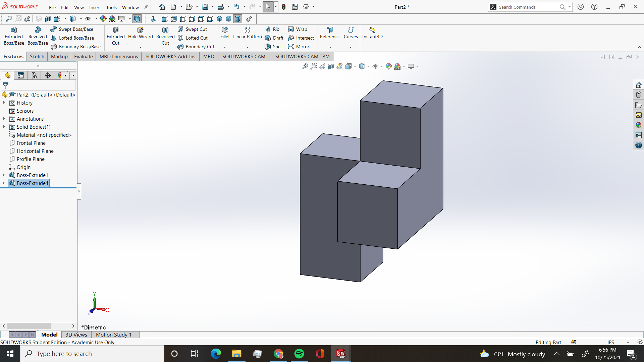Open the Section View tool
The image size is (644, 362).
331,66
